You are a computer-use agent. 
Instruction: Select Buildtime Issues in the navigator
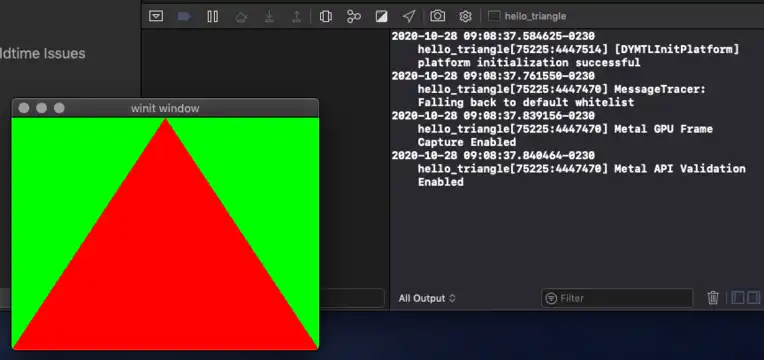click(x=42, y=53)
